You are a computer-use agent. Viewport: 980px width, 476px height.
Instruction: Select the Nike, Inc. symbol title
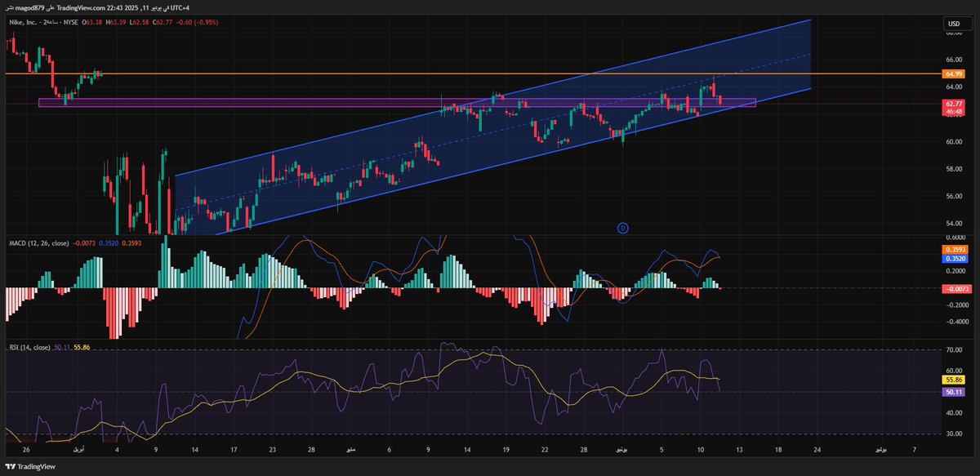(24, 24)
